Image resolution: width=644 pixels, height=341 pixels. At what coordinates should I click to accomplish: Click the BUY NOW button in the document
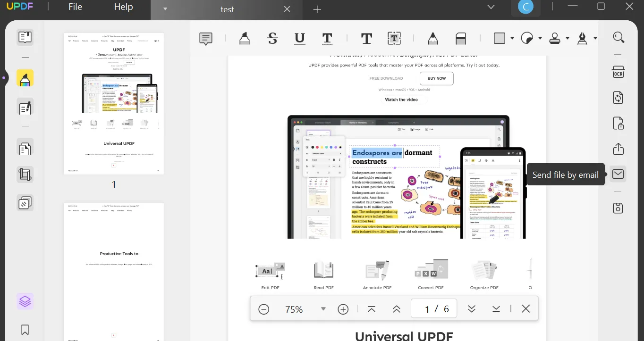pos(437,78)
